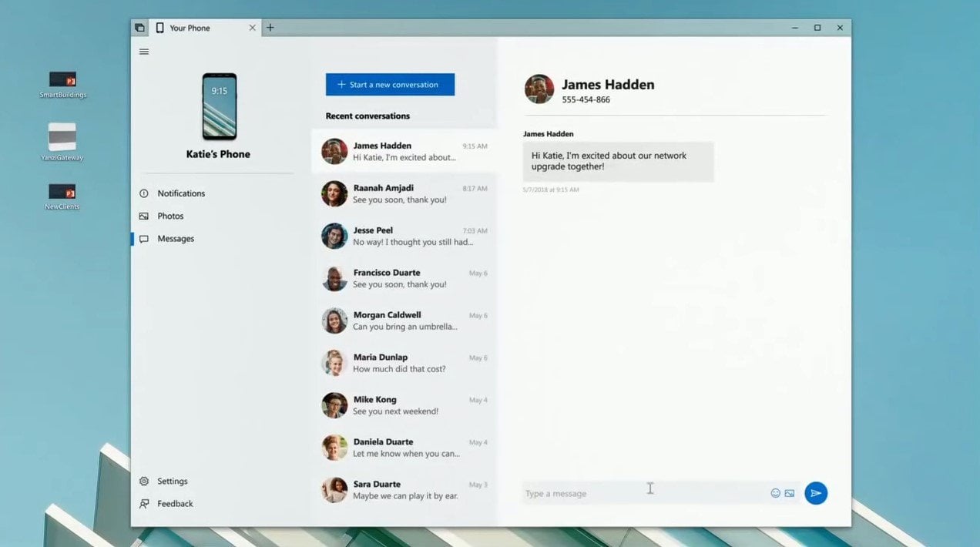
Task: Click the send message arrow button
Action: (816, 493)
